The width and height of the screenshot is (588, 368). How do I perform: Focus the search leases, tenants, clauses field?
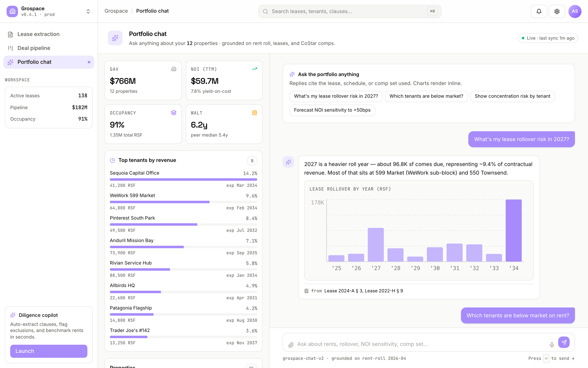coord(350,11)
